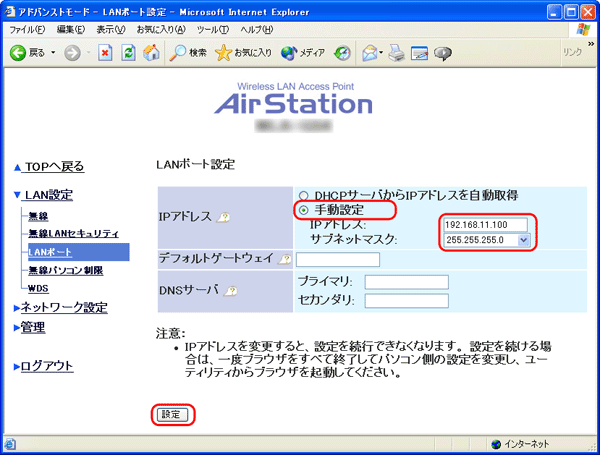Click the 無線LANセキュリティ sidebar link

pos(73,233)
